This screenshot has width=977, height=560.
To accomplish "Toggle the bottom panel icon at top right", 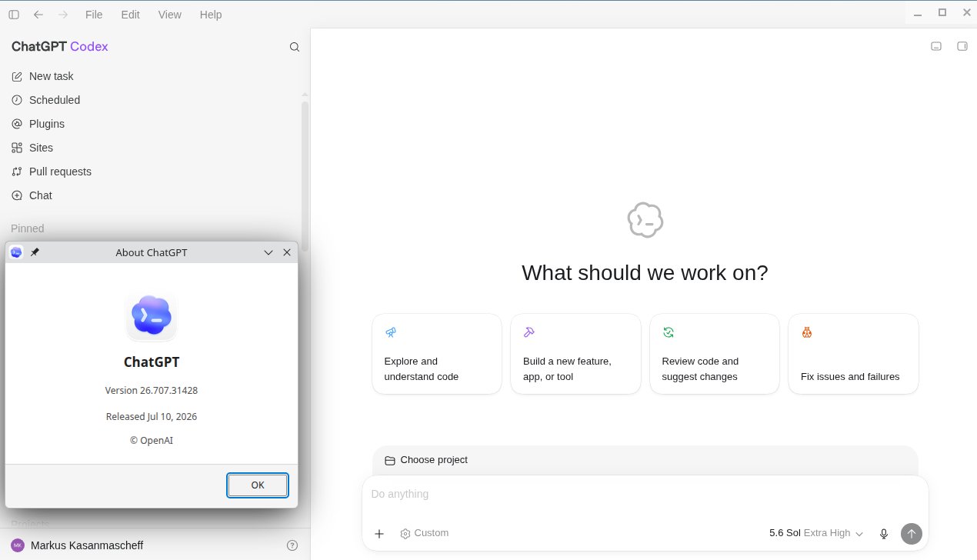I will [x=936, y=46].
